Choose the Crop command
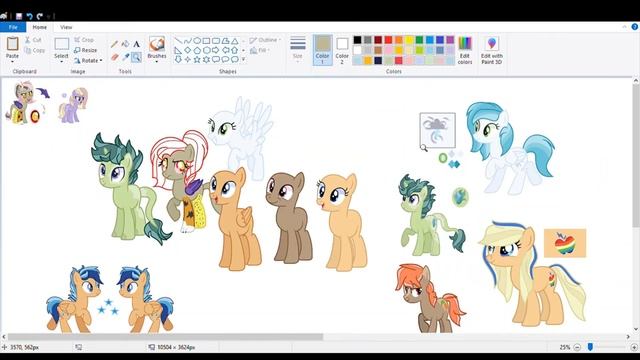The width and height of the screenshot is (640, 360). click(x=84, y=40)
